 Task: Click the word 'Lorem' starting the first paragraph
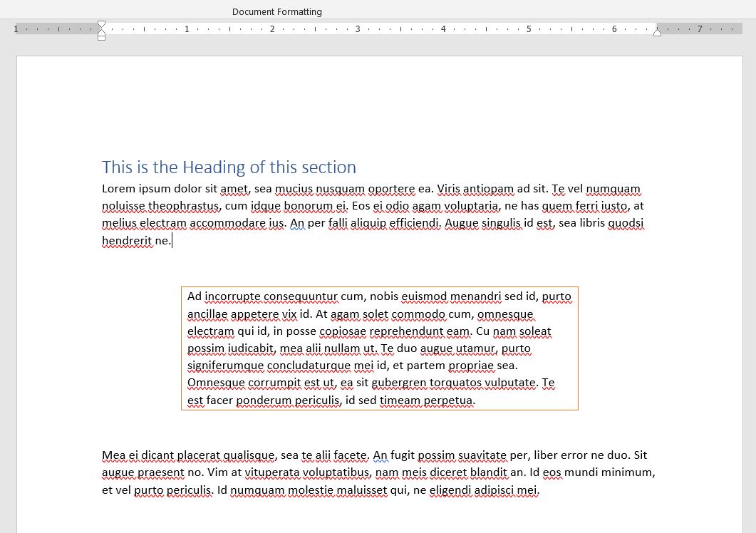coord(118,189)
